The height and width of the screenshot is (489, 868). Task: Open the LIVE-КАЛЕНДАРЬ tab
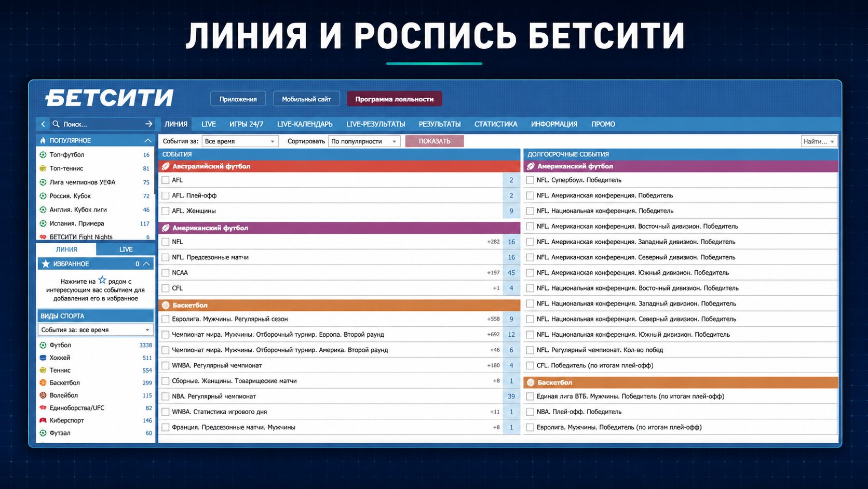(x=305, y=124)
